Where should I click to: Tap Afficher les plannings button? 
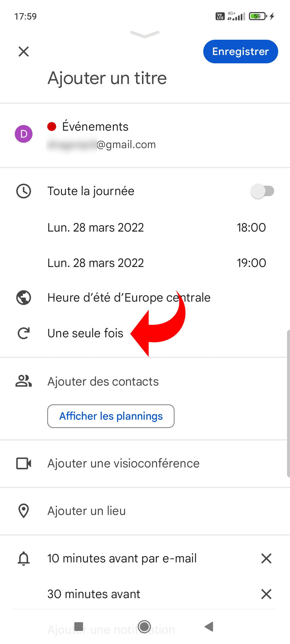click(111, 416)
